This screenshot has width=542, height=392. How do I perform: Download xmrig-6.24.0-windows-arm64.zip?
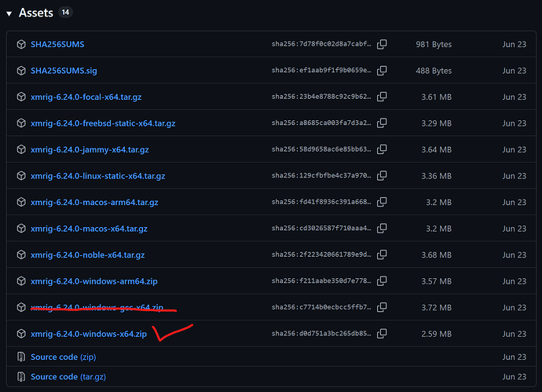click(94, 281)
